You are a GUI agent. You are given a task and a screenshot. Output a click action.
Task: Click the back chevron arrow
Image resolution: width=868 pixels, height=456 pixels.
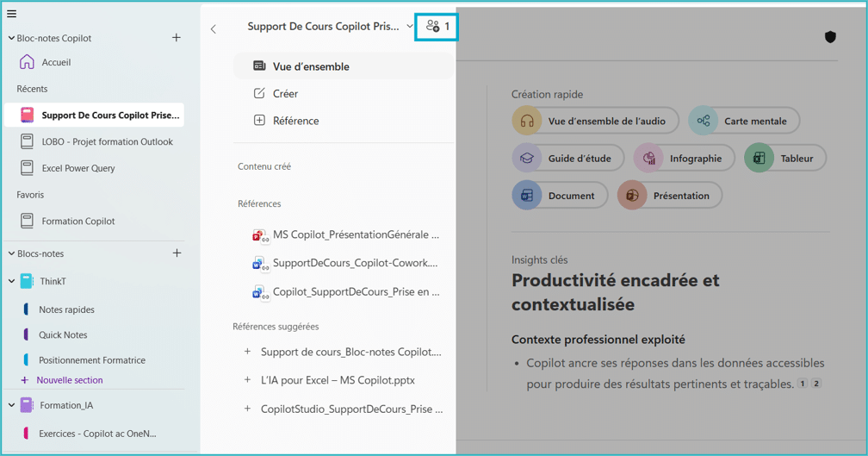pos(214,29)
